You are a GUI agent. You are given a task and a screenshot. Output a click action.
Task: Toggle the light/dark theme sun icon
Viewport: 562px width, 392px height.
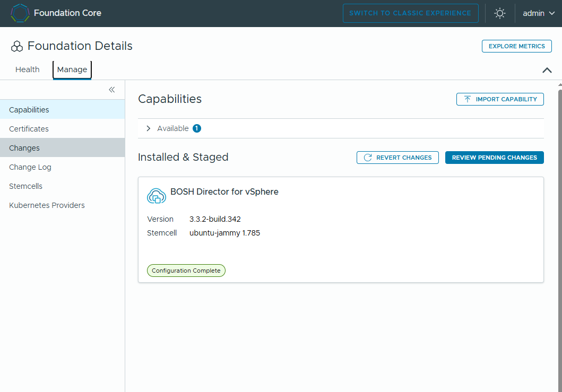pyautogui.click(x=499, y=13)
